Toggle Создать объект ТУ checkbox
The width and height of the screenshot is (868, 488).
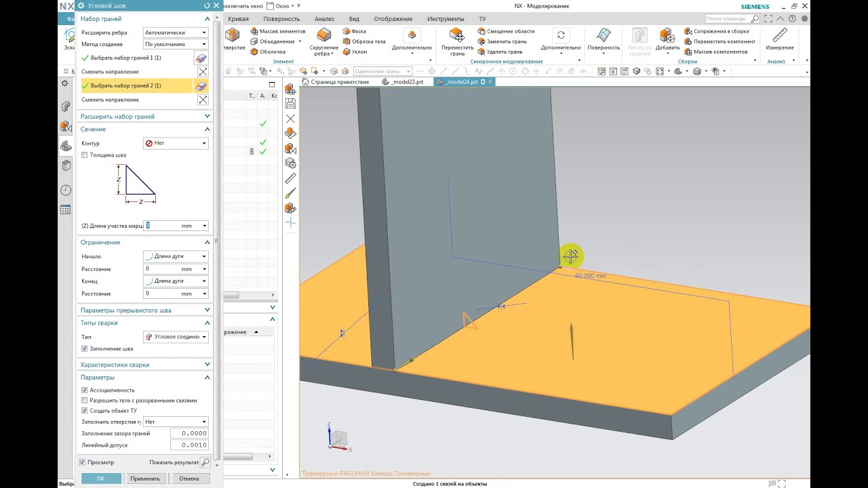click(84, 410)
